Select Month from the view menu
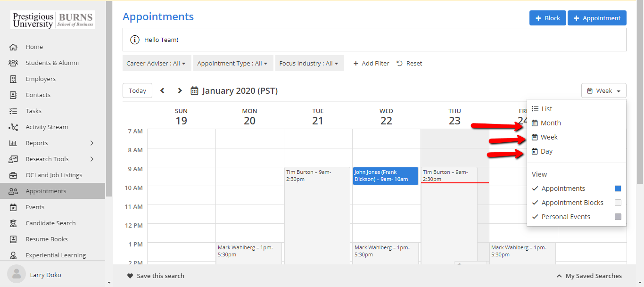Image resolution: width=644 pixels, height=287 pixels. coord(550,123)
